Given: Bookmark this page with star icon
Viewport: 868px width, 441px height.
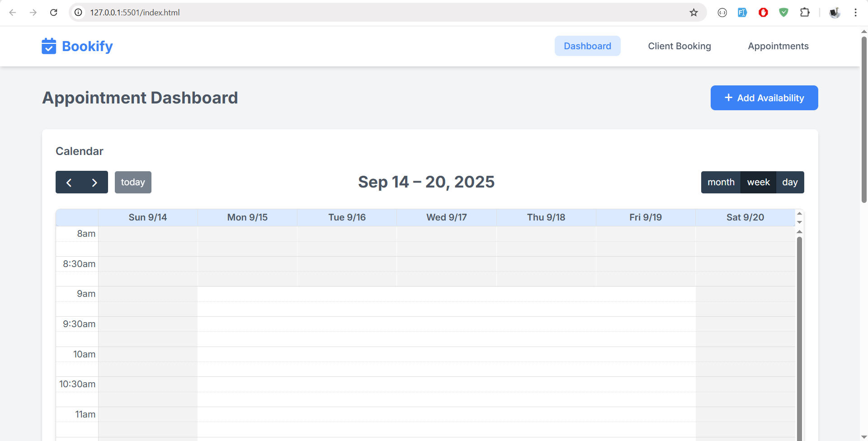Looking at the screenshot, I should (x=693, y=13).
